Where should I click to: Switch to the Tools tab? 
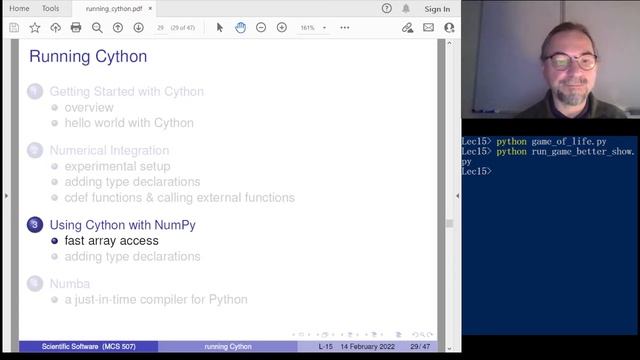(x=51, y=9)
